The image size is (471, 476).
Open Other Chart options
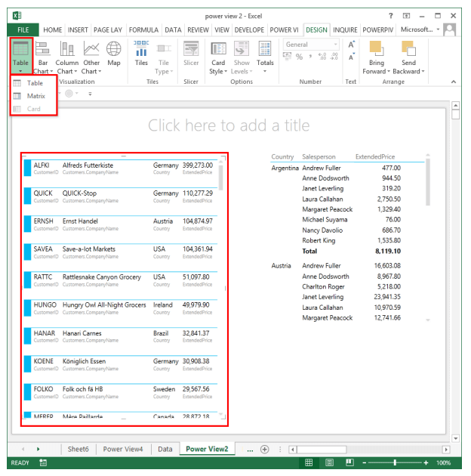coord(91,57)
